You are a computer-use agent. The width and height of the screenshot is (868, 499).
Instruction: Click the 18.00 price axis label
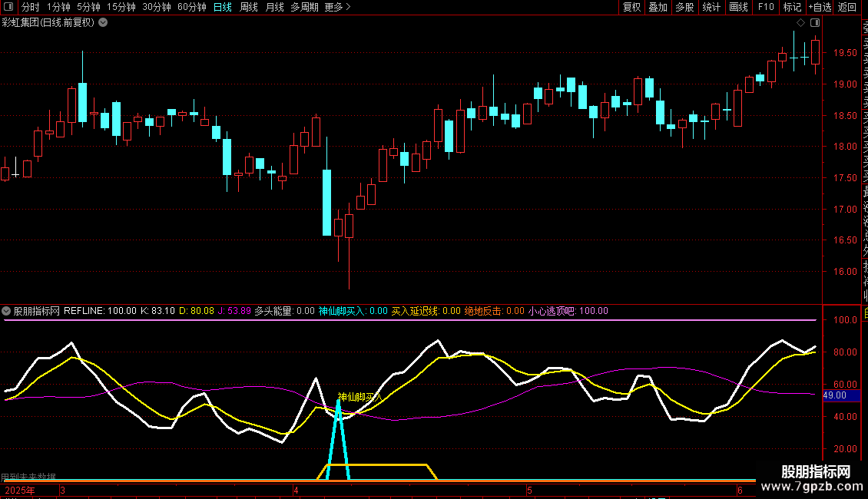tap(845, 147)
